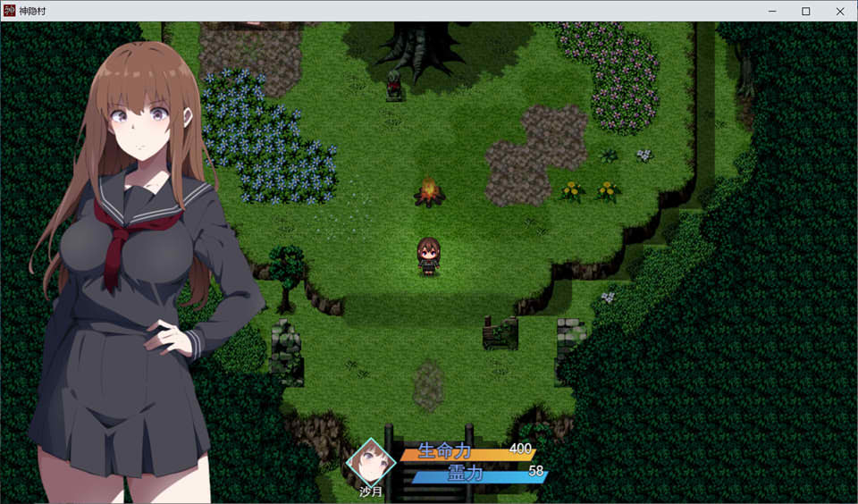Image resolution: width=858 pixels, height=504 pixels.
Task: Click the mossy stone pillar right of the fence
Action: tap(570, 344)
